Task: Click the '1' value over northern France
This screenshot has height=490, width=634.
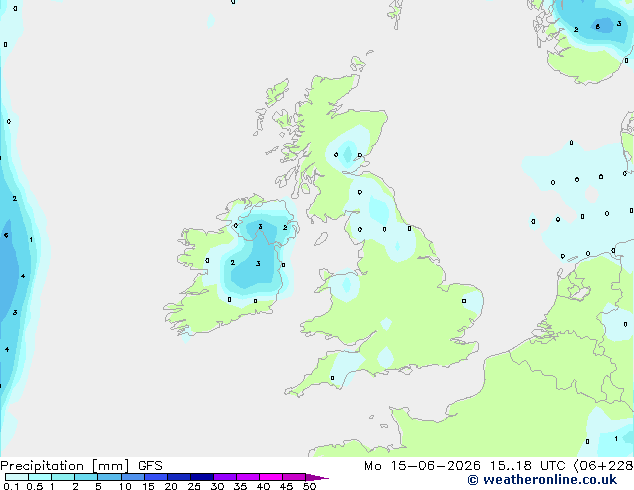Action: tap(616, 439)
